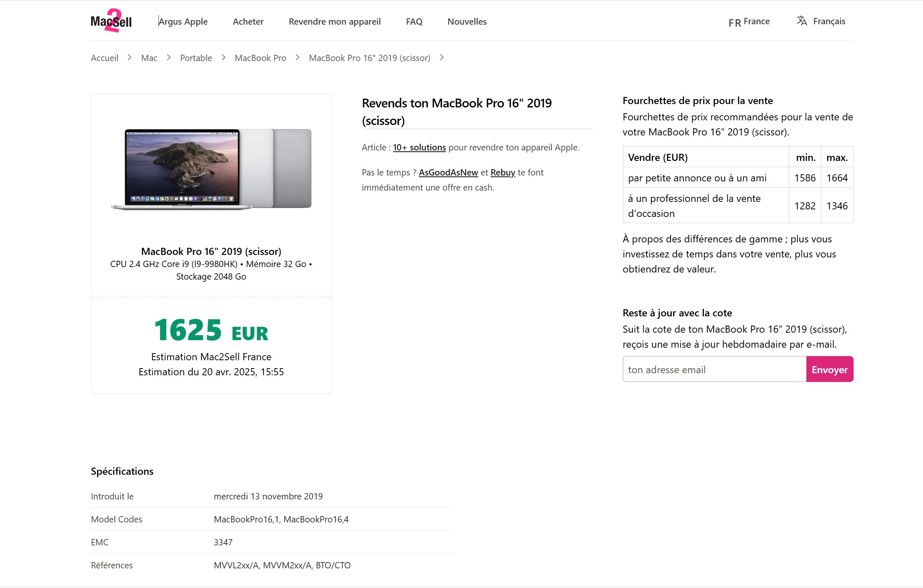Viewport: 923px width, 588px height.
Task: Navigate to Accueil breadcrumb
Action: (x=105, y=58)
